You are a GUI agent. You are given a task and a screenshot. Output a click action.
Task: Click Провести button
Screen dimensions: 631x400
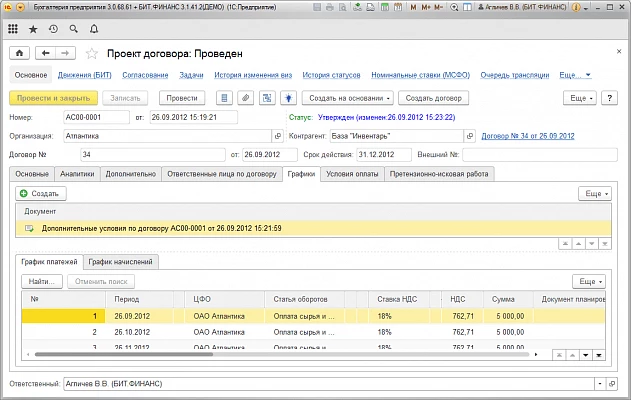[182, 98]
